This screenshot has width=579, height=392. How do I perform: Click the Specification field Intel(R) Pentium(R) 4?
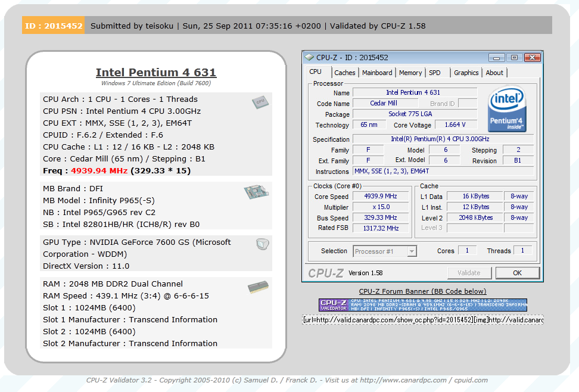click(443, 139)
